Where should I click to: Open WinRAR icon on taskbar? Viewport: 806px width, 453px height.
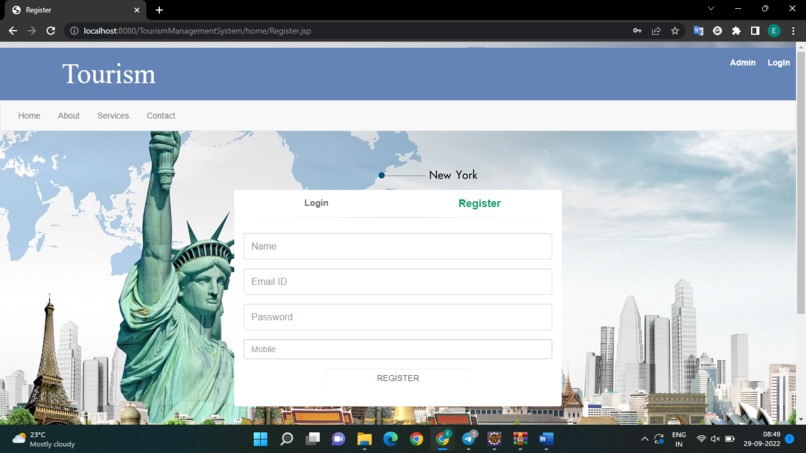pyautogui.click(x=520, y=439)
